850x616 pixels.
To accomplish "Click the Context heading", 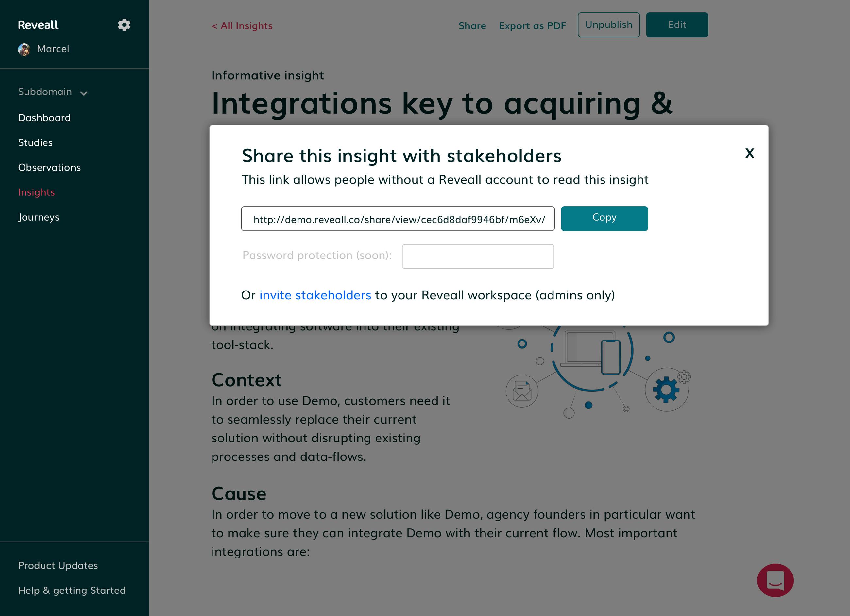I will click(x=246, y=380).
